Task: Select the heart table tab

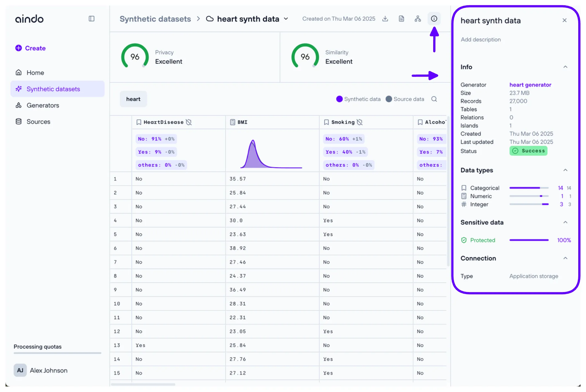Action: (133, 99)
